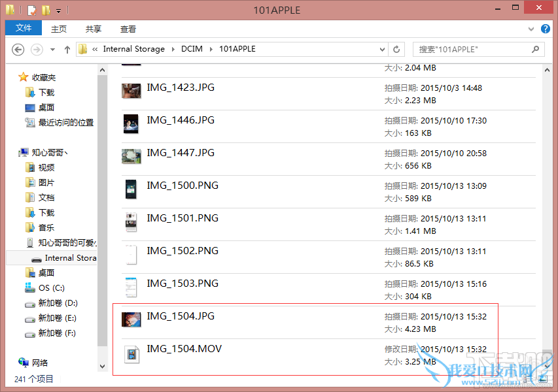Screen dimensions: 558x392
Task: Show hidden path parts via double chevron
Action: pyautogui.click(x=95, y=50)
